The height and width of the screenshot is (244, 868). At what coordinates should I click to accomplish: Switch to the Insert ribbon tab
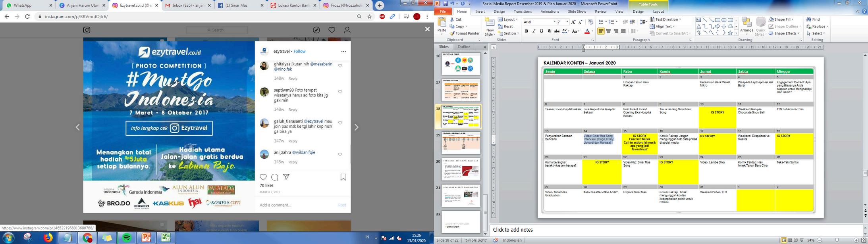[480, 12]
